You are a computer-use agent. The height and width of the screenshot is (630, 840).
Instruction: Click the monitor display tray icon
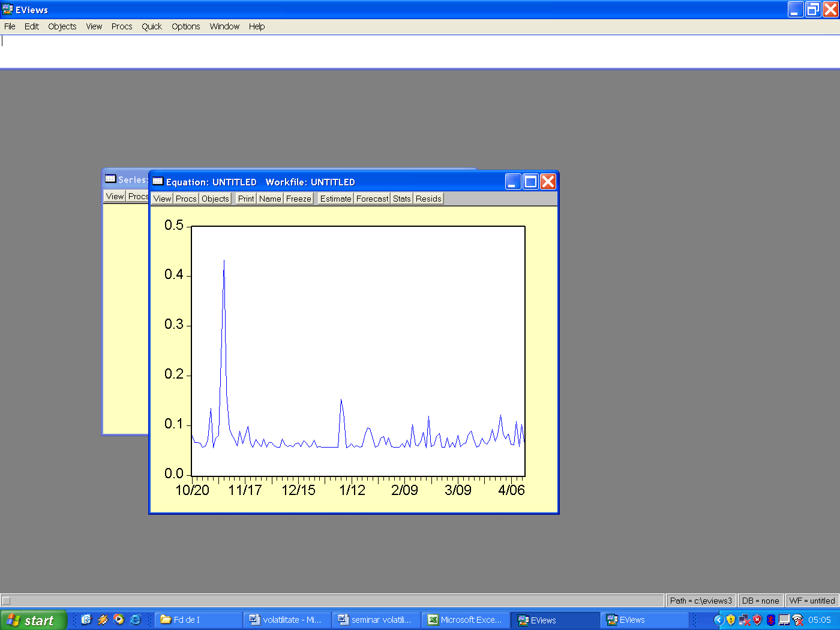[784, 620]
